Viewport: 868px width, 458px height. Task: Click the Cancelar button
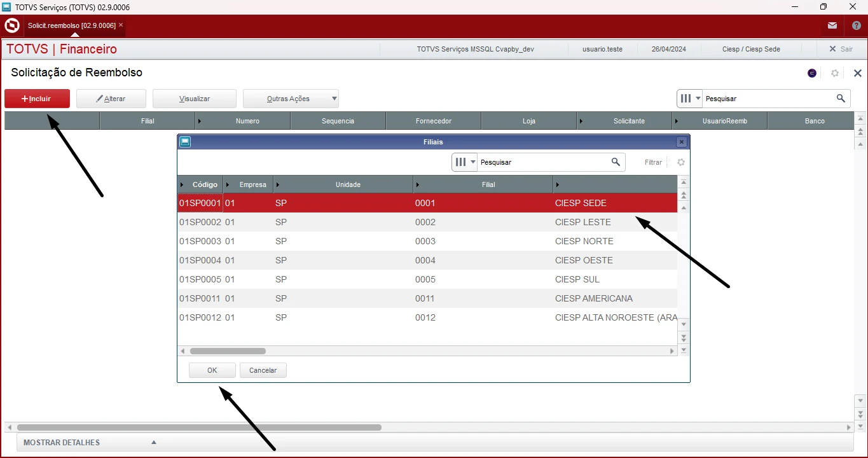tap(263, 370)
